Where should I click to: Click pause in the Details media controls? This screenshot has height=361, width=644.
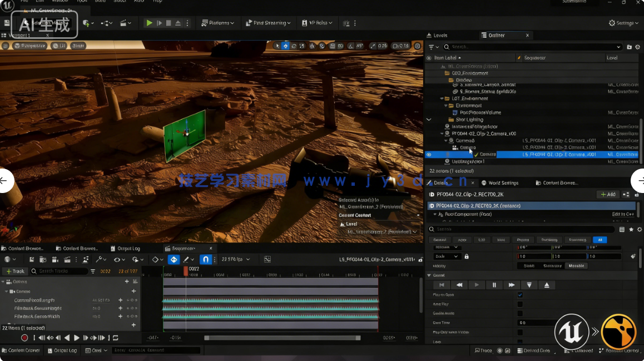(x=494, y=285)
